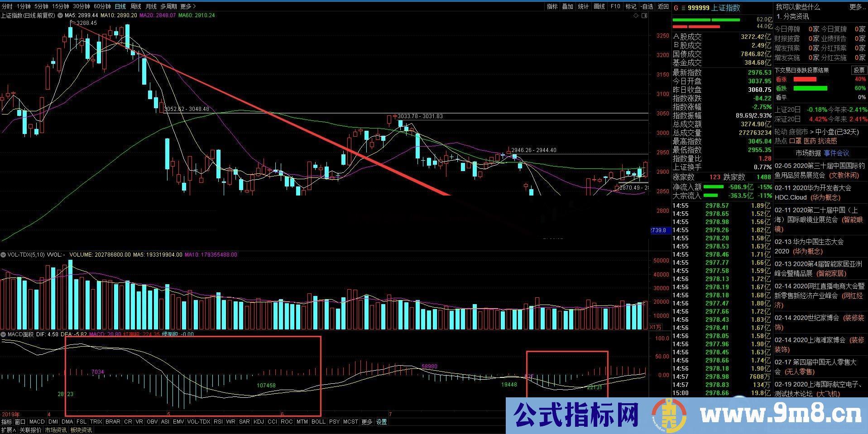
Task: Toggle the side panel layout icon
Action: point(644,16)
